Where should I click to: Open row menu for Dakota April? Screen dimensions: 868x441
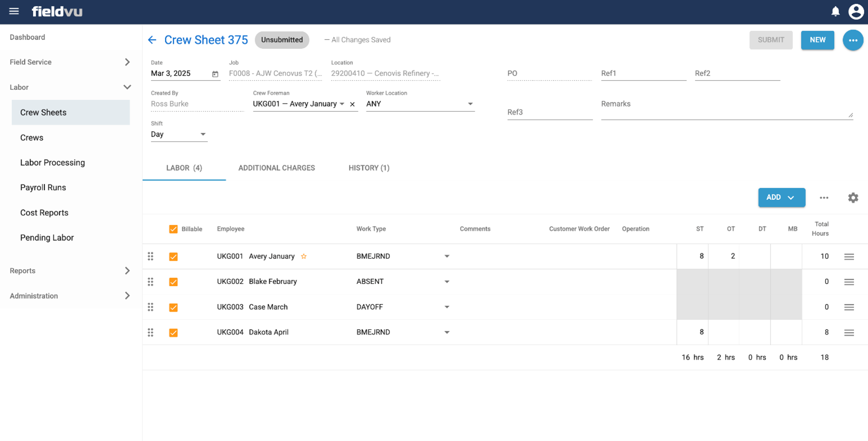pyautogui.click(x=849, y=333)
